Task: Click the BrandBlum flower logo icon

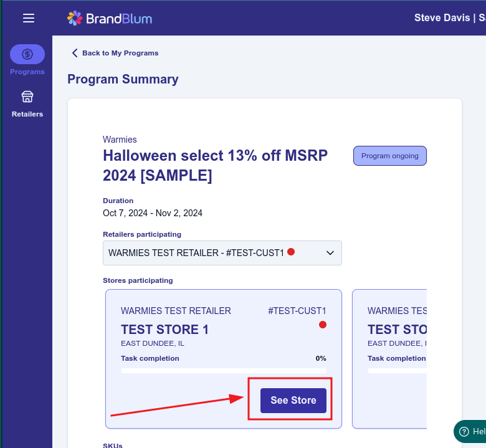Action: [75, 18]
